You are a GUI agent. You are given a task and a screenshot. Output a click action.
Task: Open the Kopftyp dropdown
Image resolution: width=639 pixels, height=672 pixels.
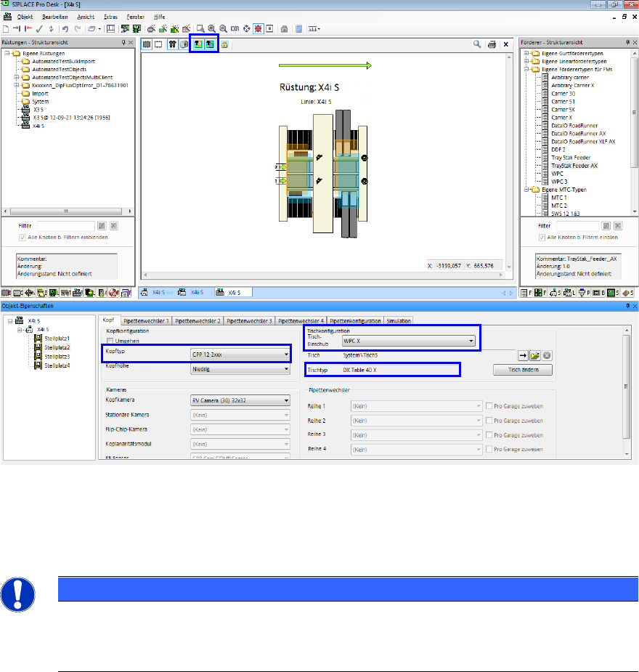point(240,355)
